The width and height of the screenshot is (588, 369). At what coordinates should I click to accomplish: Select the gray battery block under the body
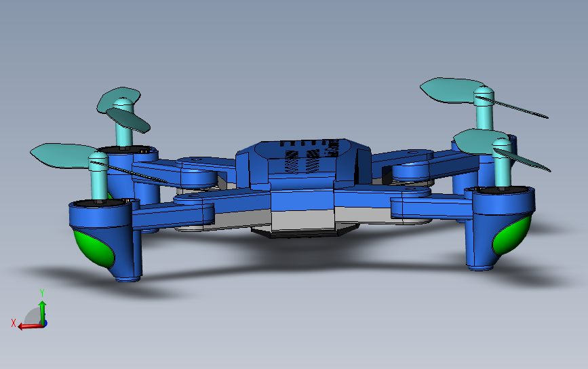pyautogui.click(x=302, y=220)
